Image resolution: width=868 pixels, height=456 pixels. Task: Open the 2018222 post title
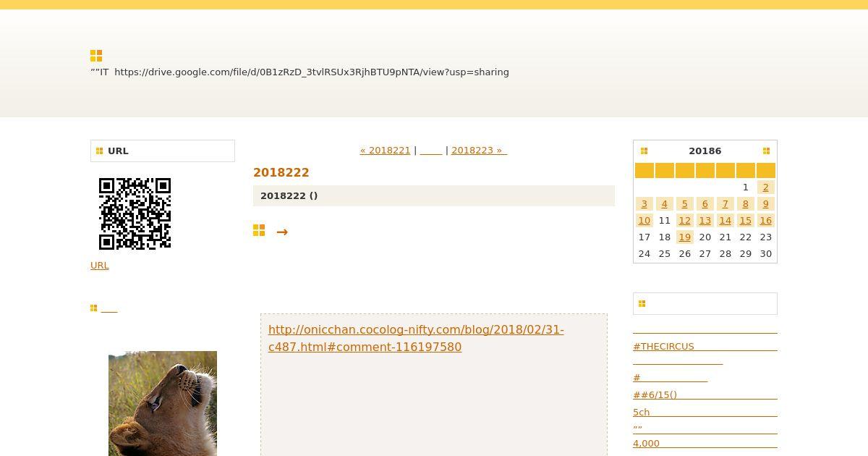pyautogui.click(x=281, y=172)
